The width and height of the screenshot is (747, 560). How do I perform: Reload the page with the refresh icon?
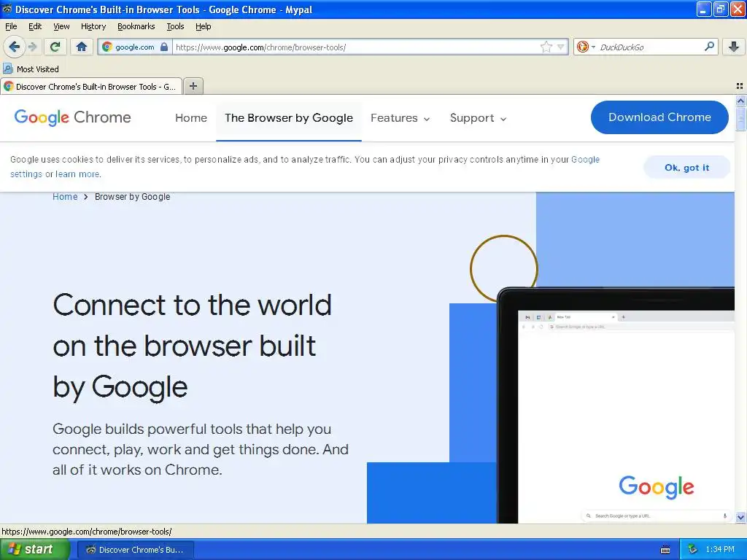pyautogui.click(x=55, y=47)
